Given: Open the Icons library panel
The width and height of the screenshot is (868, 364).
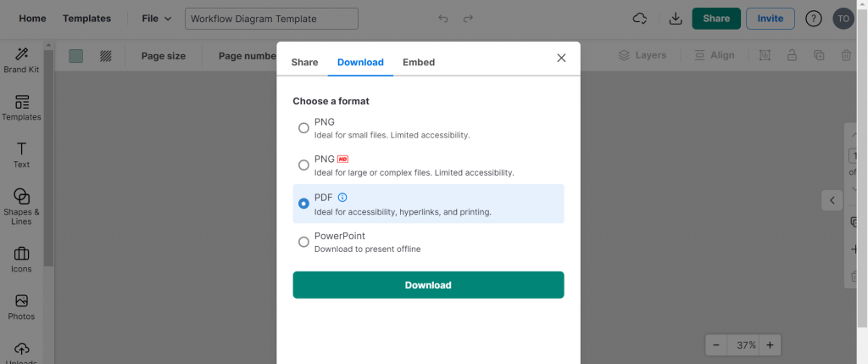Looking at the screenshot, I should coord(21,260).
